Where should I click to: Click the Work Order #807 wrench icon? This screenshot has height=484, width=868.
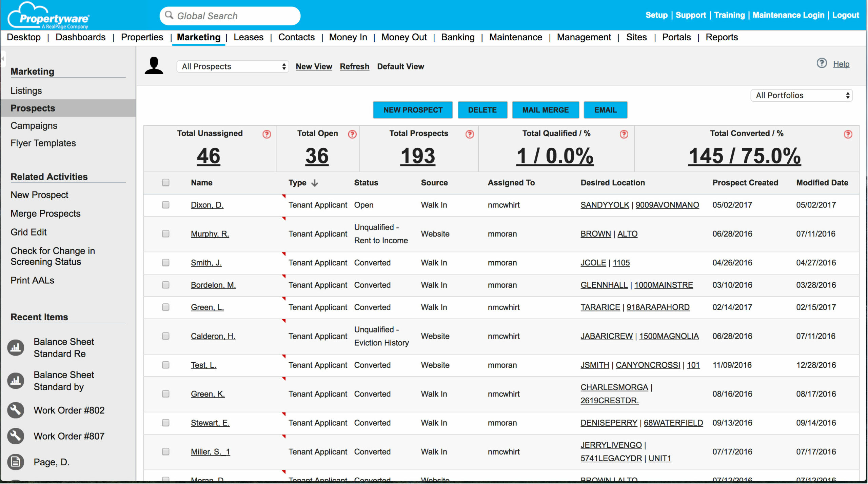click(16, 437)
